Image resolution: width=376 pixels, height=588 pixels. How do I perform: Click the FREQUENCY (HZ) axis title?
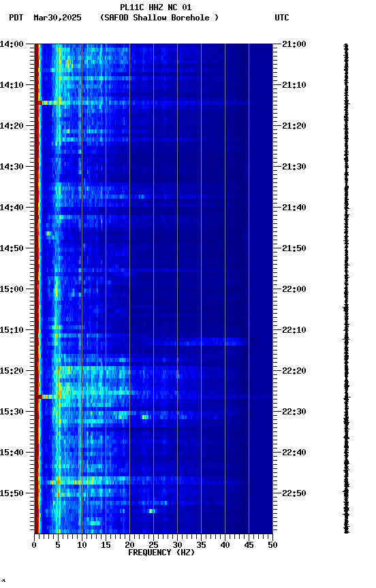161,553
